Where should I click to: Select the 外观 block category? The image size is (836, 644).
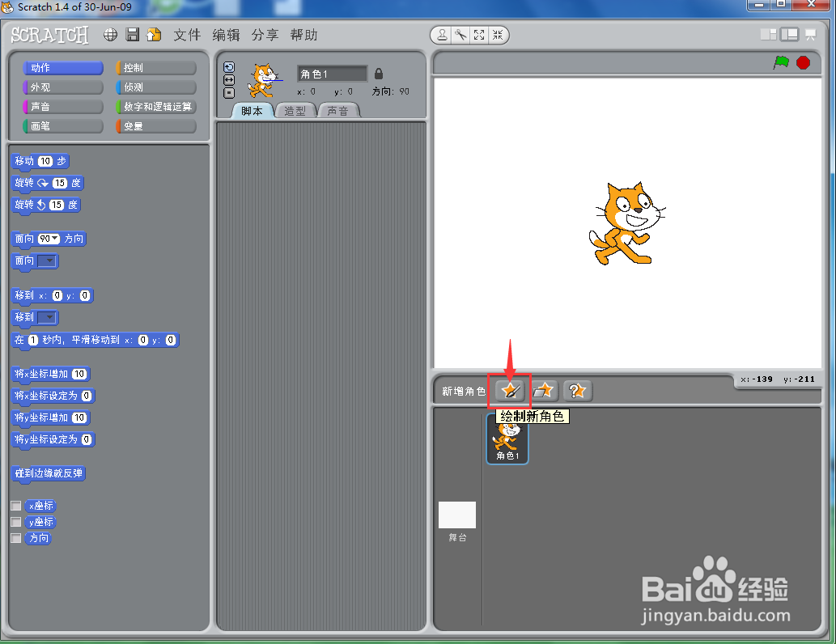click(63, 87)
